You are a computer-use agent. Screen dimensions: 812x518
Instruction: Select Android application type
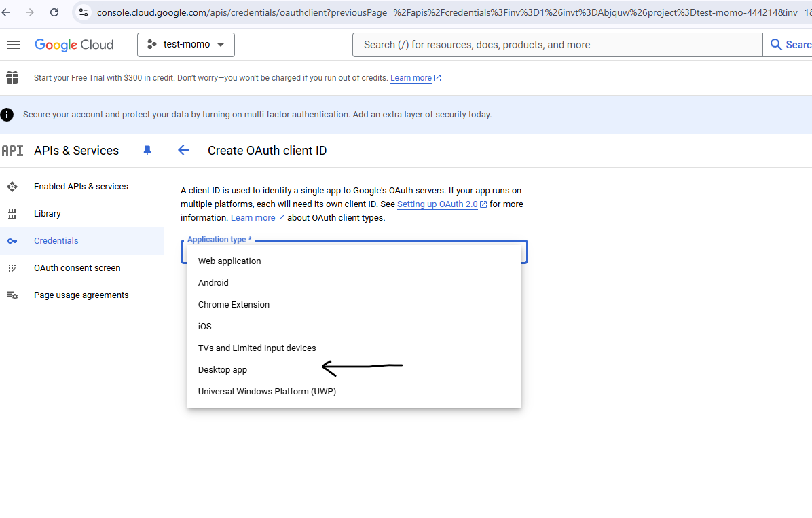tap(213, 283)
